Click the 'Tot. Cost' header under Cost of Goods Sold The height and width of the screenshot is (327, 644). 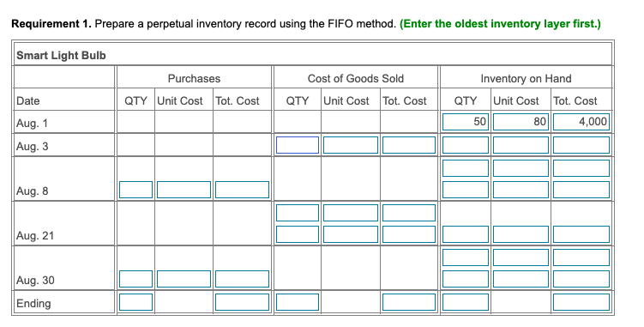click(x=405, y=100)
